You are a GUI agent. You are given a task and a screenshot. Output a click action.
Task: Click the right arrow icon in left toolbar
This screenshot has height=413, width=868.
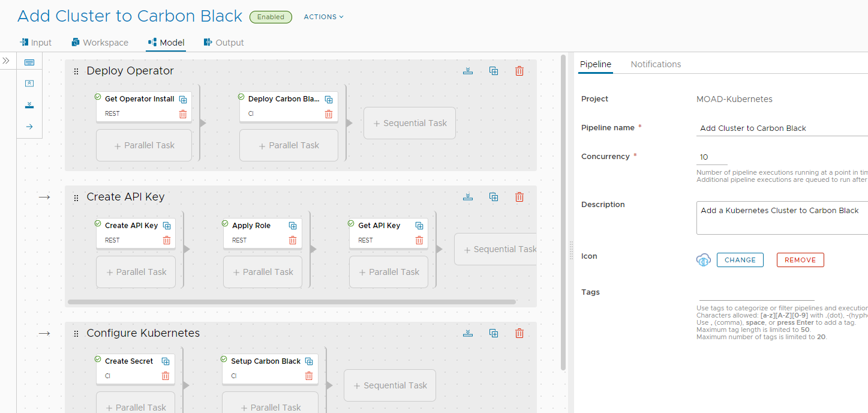tap(29, 127)
